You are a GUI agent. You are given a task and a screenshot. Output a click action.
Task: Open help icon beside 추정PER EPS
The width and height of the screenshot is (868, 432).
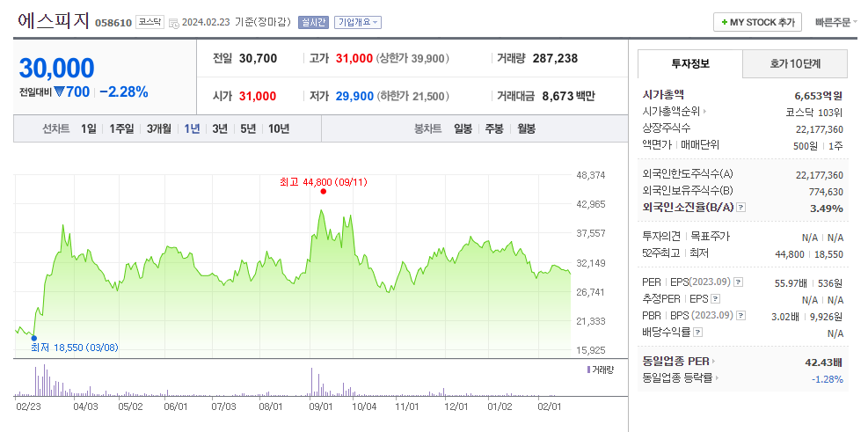point(716,299)
